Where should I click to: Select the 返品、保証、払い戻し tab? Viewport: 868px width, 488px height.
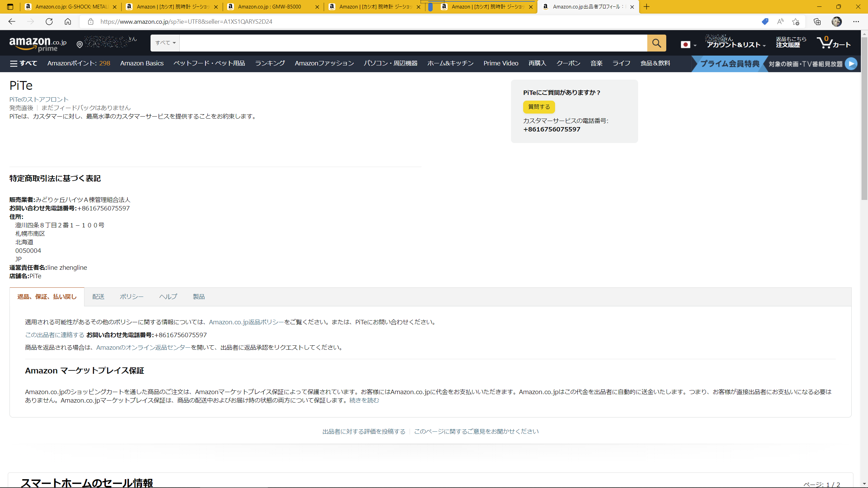coord(47,297)
